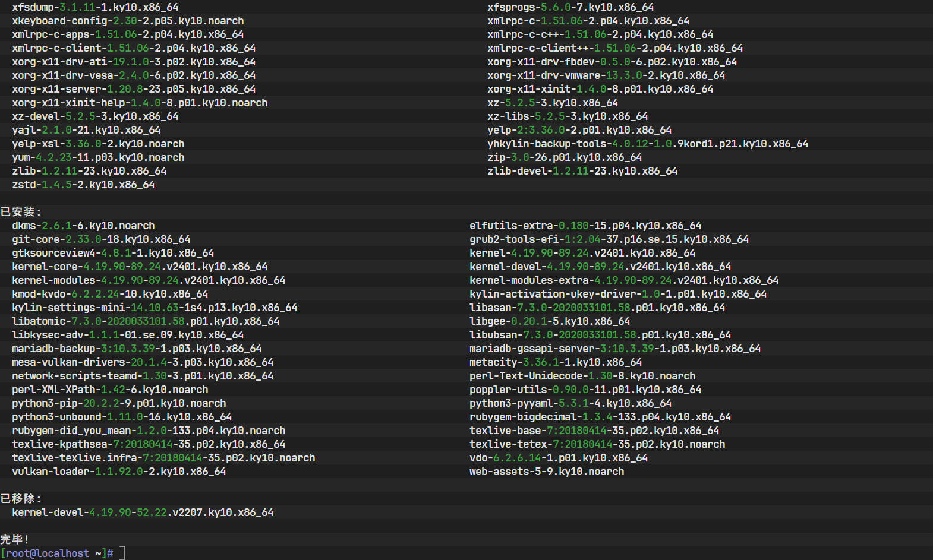
Task: Click the kernel-core installed package line
Action: pyautogui.click(x=140, y=267)
